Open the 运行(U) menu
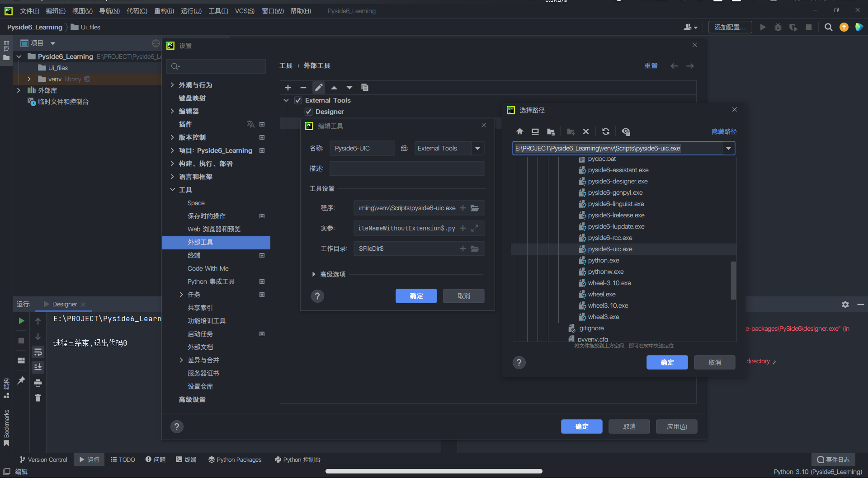The width and height of the screenshot is (868, 478). point(191,11)
